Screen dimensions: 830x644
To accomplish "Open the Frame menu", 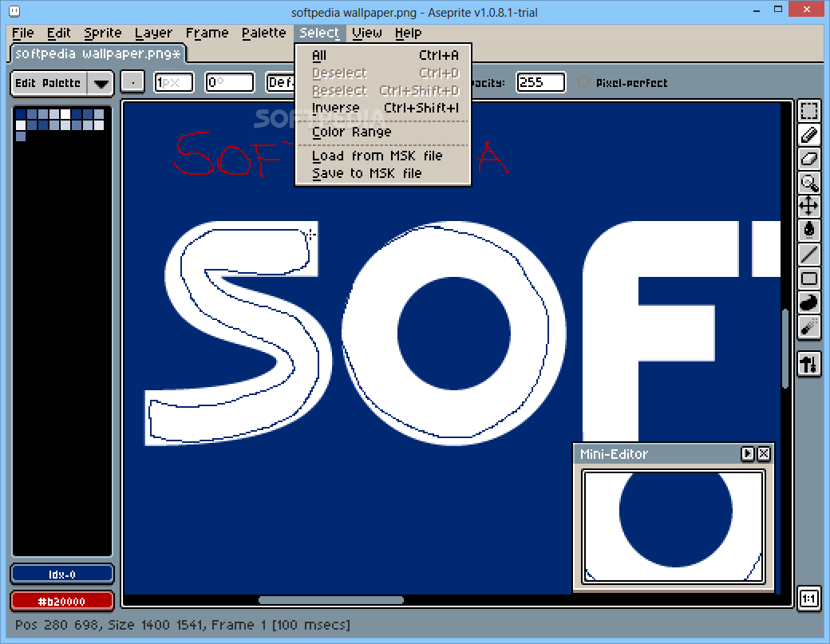I will tap(207, 33).
